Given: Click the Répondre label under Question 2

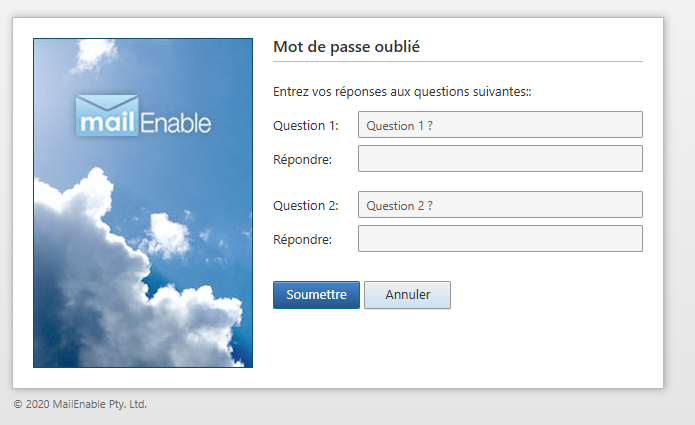Looking at the screenshot, I should pyautogui.click(x=302, y=240).
